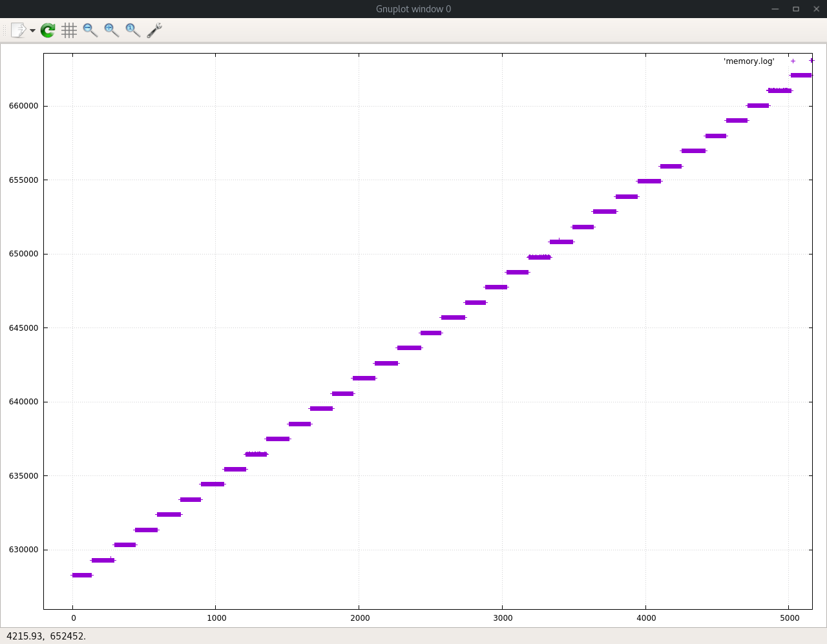Click the 4000 x-axis label
The height and width of the screenshot is (644, 827).
pyautogui.click(x=646, y=618)
